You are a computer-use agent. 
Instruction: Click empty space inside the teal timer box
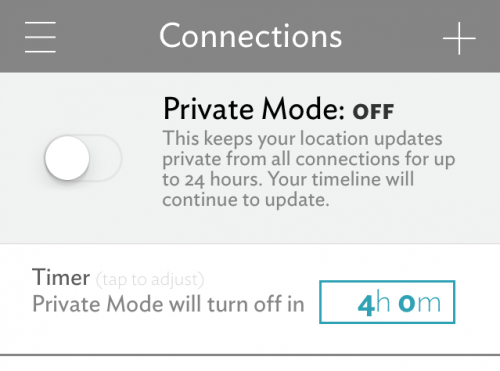point(338,302)
